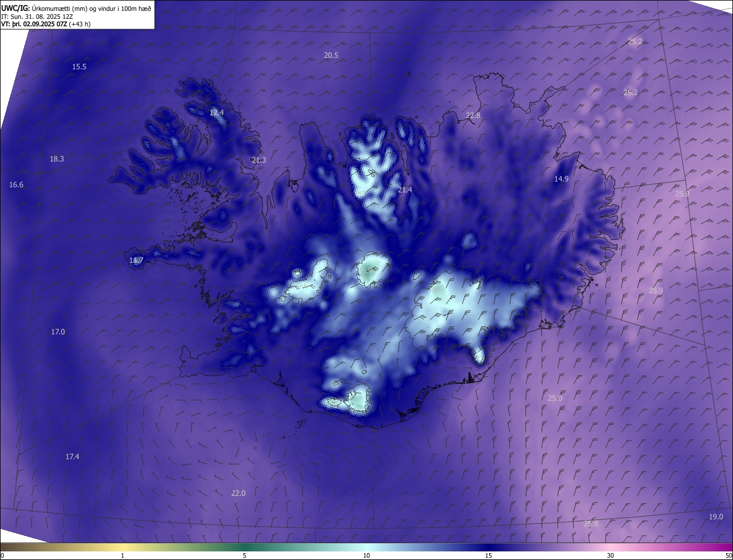733x560 pixels.
Task: Click the 25.0 value label
Action: point(555,399)
